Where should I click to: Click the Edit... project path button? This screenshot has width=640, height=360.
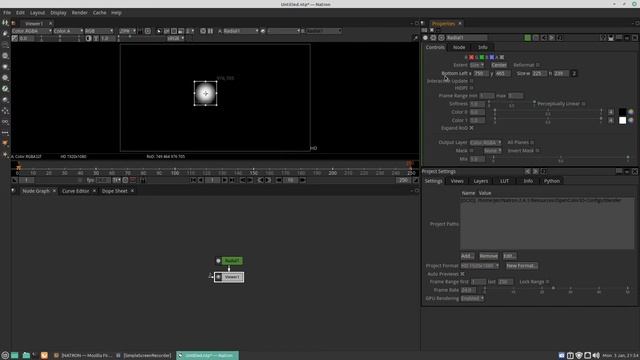pos(509,256)
